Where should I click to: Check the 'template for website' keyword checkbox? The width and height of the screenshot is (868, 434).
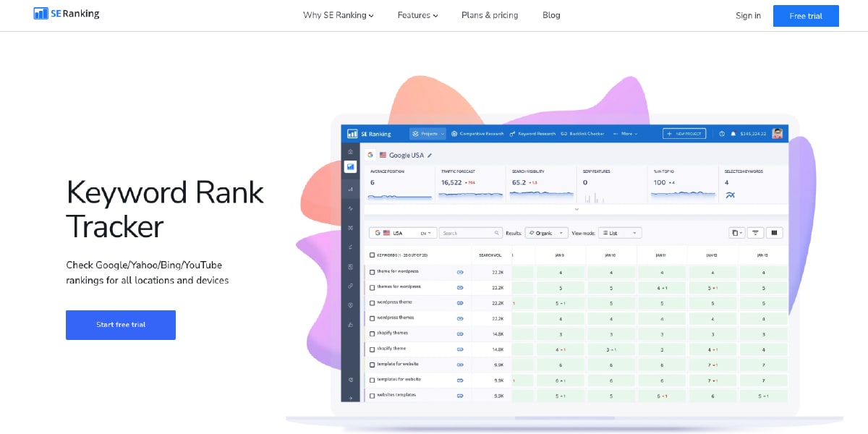pos(373,365)
